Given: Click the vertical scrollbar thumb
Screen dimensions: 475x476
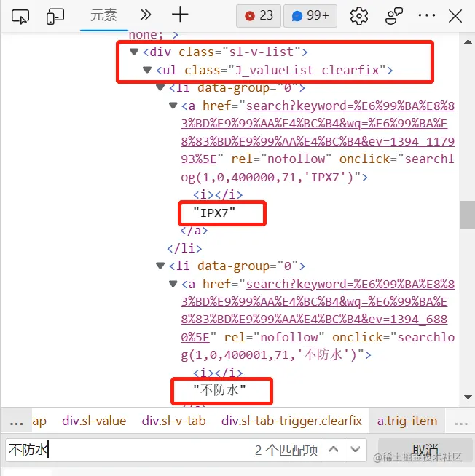Looking at the screenshot, I should (x=468, y=214).
